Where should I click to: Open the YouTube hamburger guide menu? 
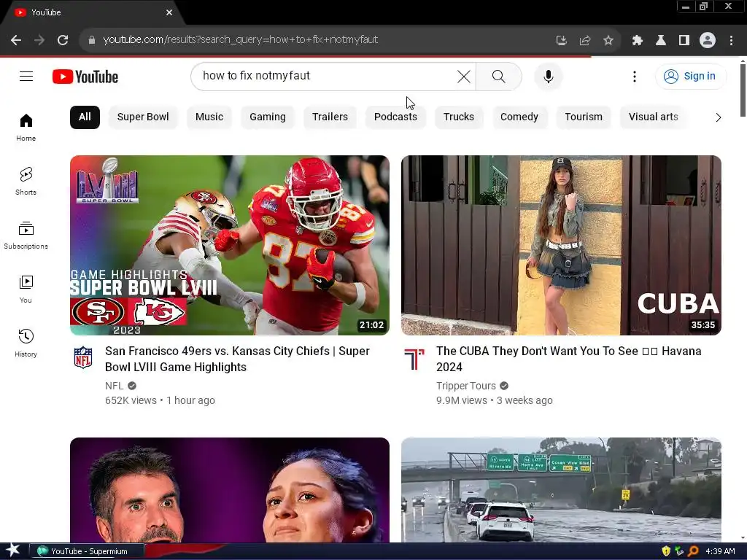click(26, 76)
